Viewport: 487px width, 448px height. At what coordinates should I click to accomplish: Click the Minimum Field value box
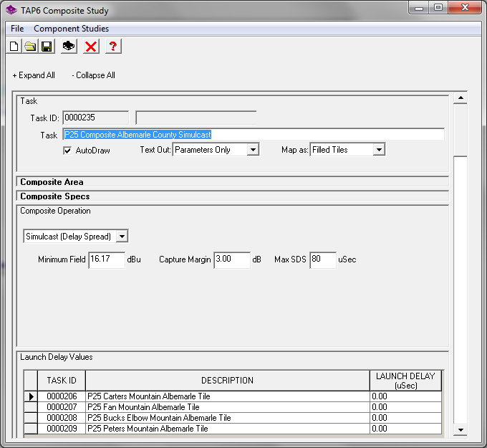(x=107, y=260)
